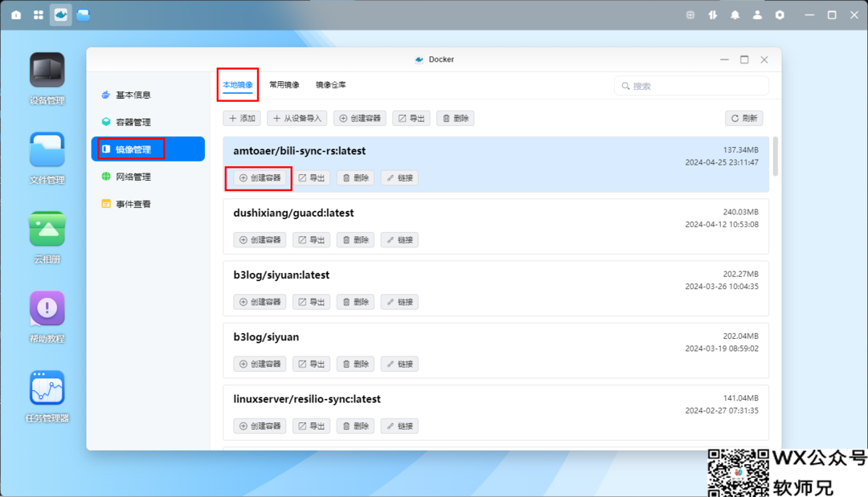
Task: Create container for b3log/siyuan:latest image
Action: point(260,302)
